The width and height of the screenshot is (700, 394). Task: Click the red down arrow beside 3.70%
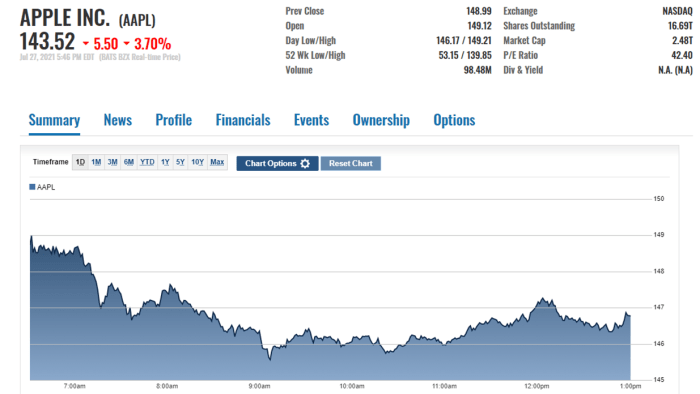(126, 44)
